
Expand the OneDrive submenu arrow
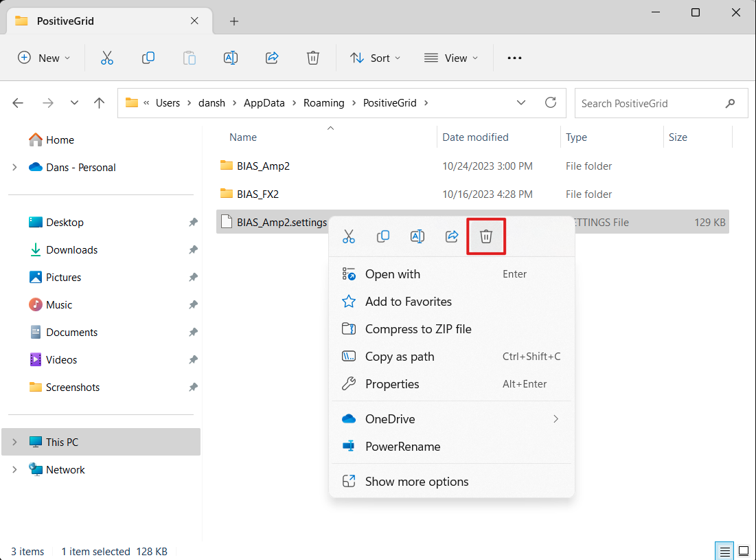556,418
